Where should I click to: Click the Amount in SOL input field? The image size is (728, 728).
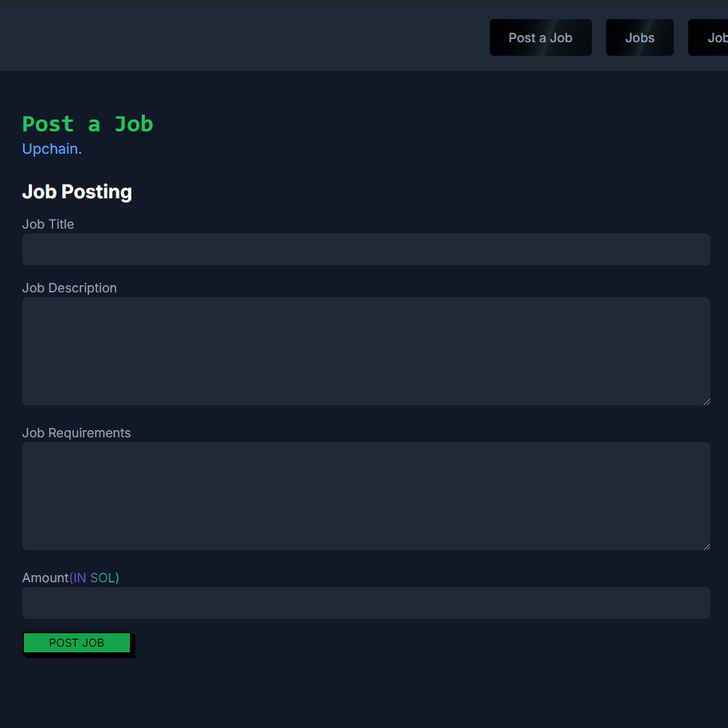pyautogui.click(x=366, y=602)
